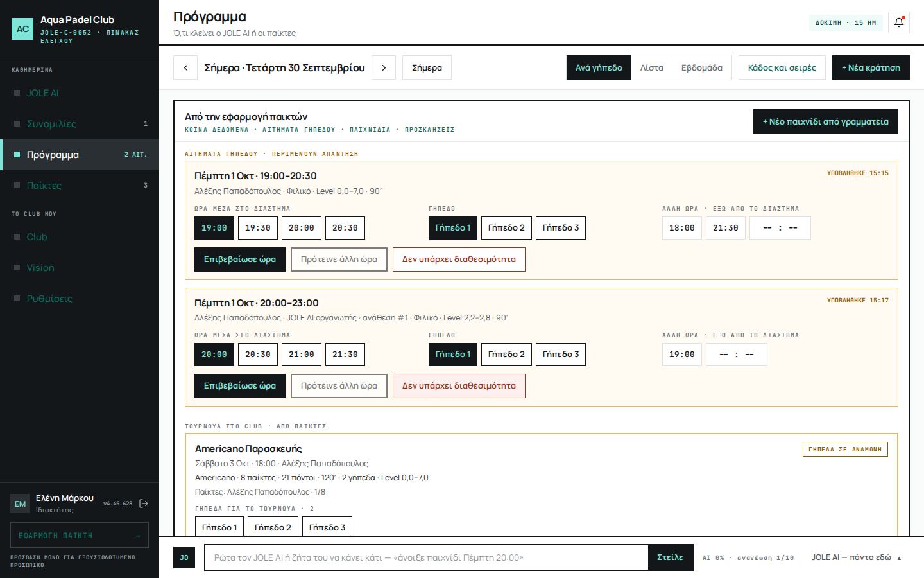The height and width of the screenshot is (578, 924).
Task: Select 19:30 time for 19:00–20:30 request
Action: click(x=258, y=228)
